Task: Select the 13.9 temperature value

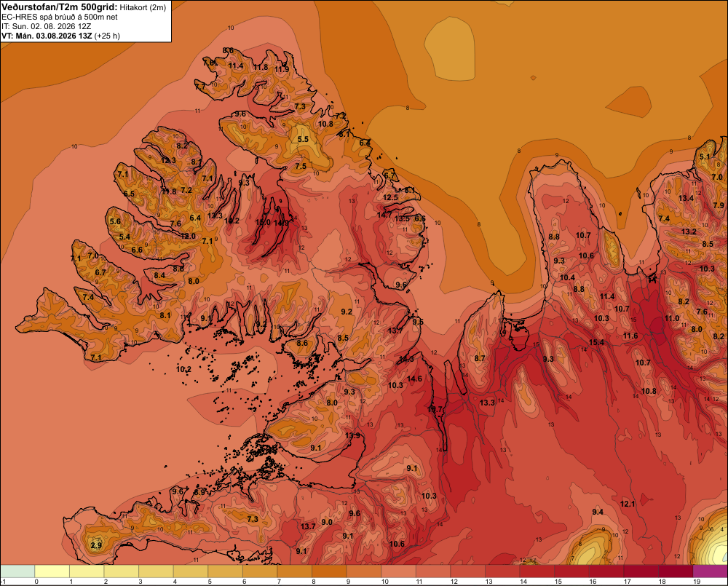Action: [x=353, y=435]
